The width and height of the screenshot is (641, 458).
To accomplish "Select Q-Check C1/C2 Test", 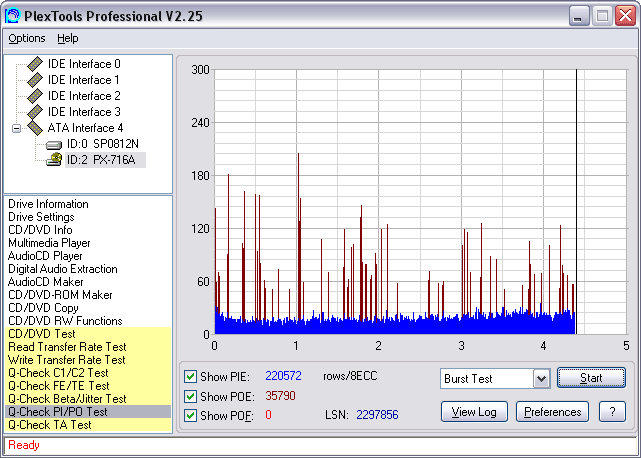I will click(88, 373).
